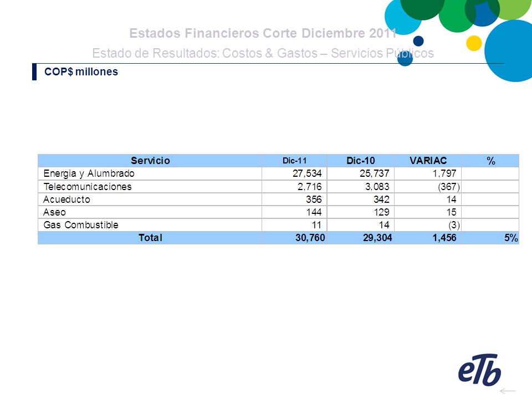The width and height of the screenshot is (532, 399).
Task: Click the Gas Combustible Dic-11 value 11
Action: tap(316, 224)
